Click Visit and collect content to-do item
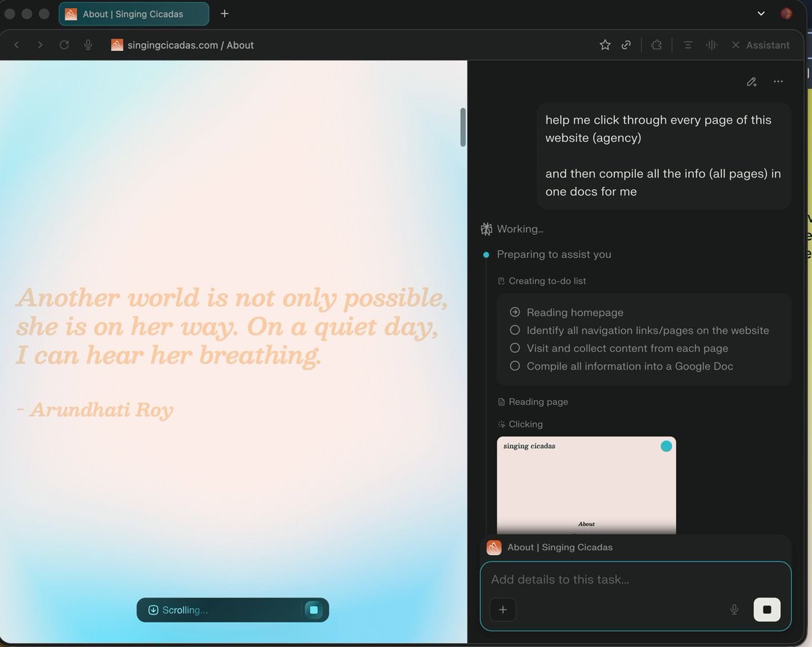The image size is (812, 647). [618, 348]
